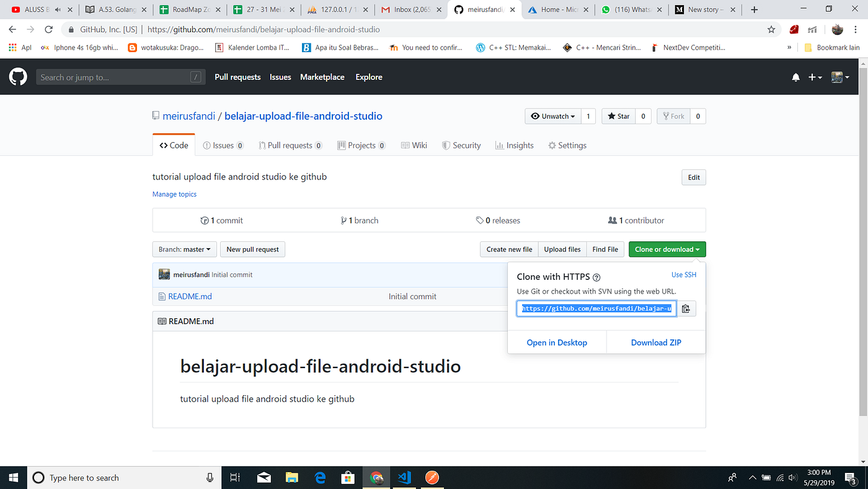This screenshot has width=868, height=489.
Task: Click the bookmark star in the address bar
Action: (x=771, y=29)
